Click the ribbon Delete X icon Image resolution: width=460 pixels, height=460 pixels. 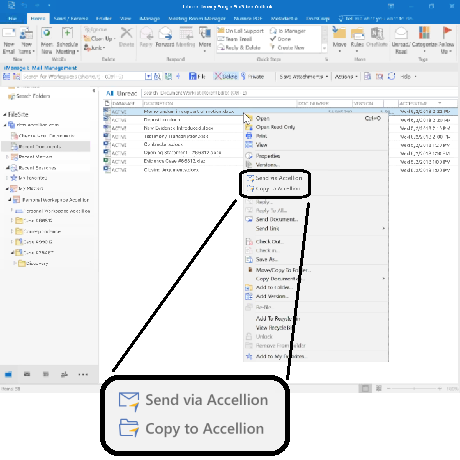coord(126,33)
